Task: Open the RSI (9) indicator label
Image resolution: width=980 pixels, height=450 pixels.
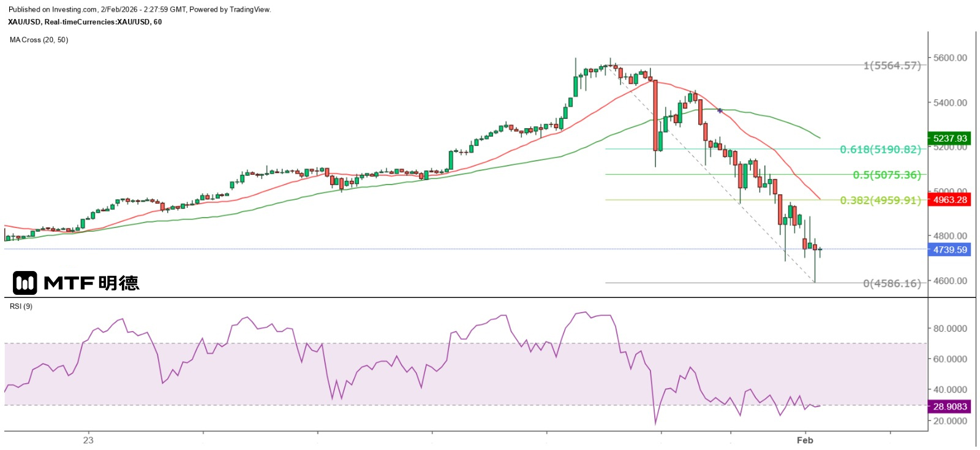Action: [21, 307]
